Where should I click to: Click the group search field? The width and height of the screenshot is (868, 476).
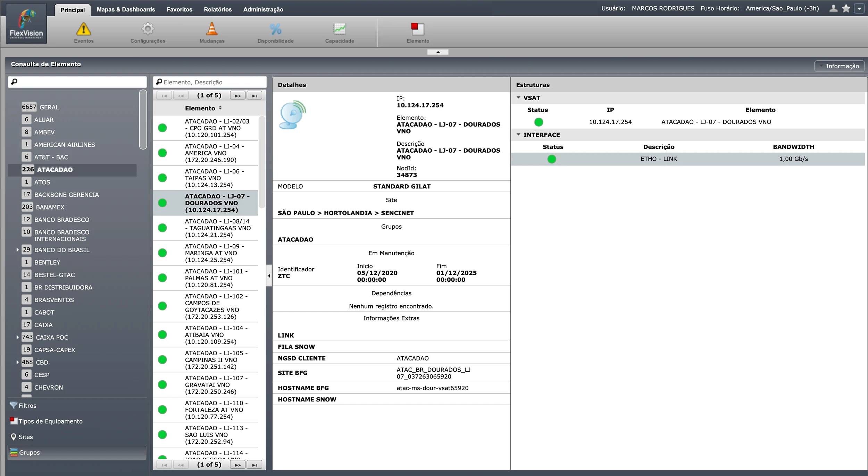(77, 82)
